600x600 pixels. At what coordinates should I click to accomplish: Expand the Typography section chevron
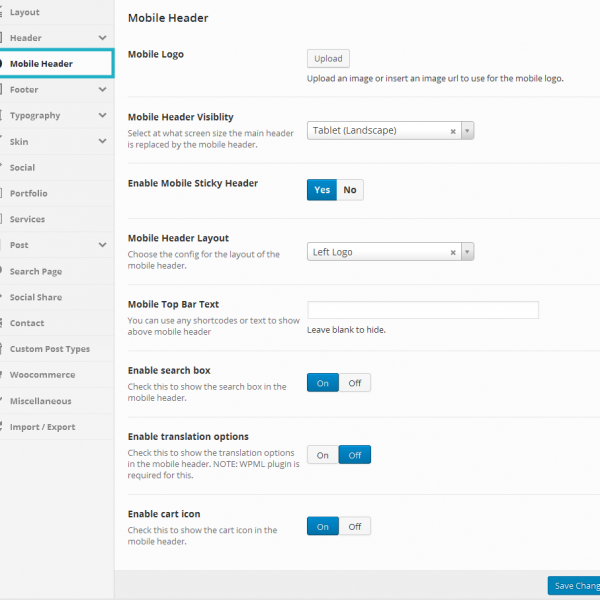point(103,116)
